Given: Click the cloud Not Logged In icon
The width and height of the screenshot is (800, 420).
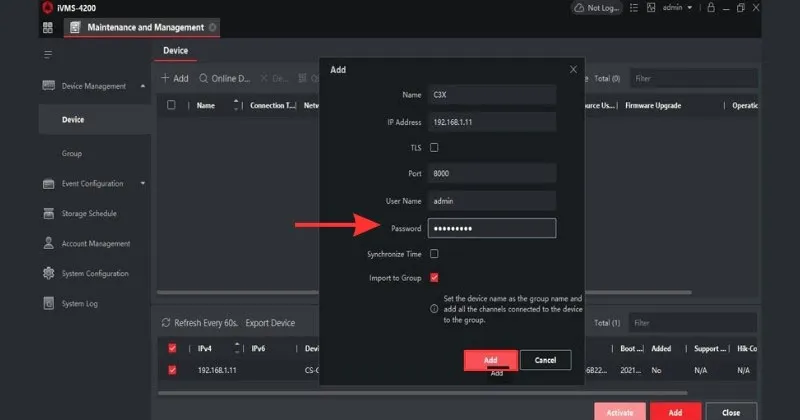Looking at the screenshot, I should pyautogui.click(x=579, y=8).
